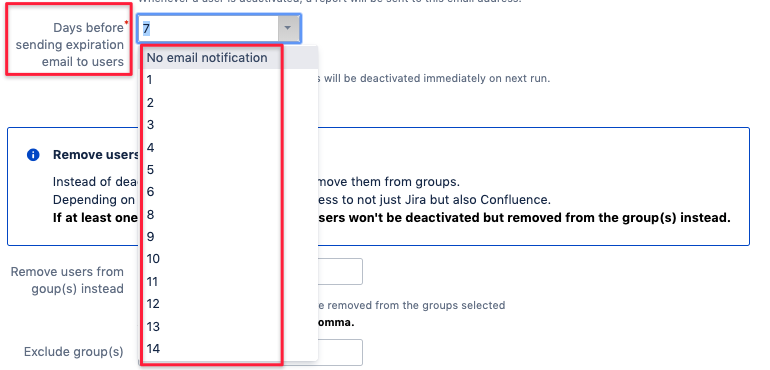
Task: Select 14 days in the dropdown
Action: [228, 349]
